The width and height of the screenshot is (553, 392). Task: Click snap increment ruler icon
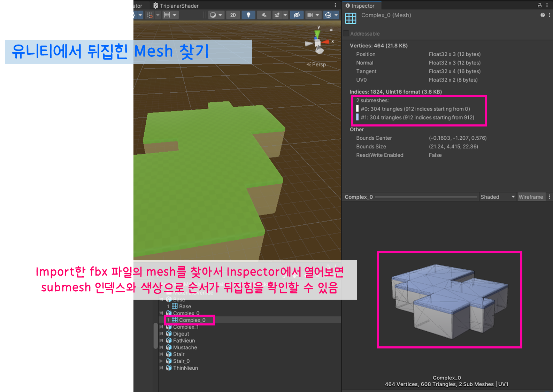[167, 15]
